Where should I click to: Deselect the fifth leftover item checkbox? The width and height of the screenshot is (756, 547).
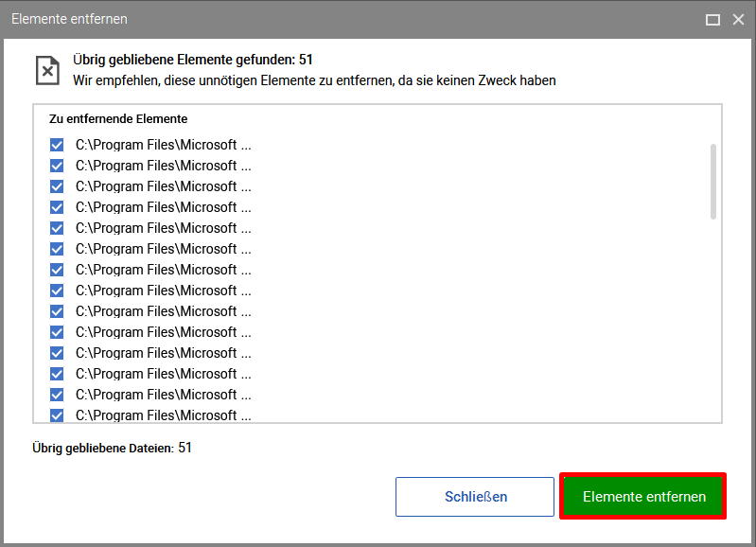(57, 228)
